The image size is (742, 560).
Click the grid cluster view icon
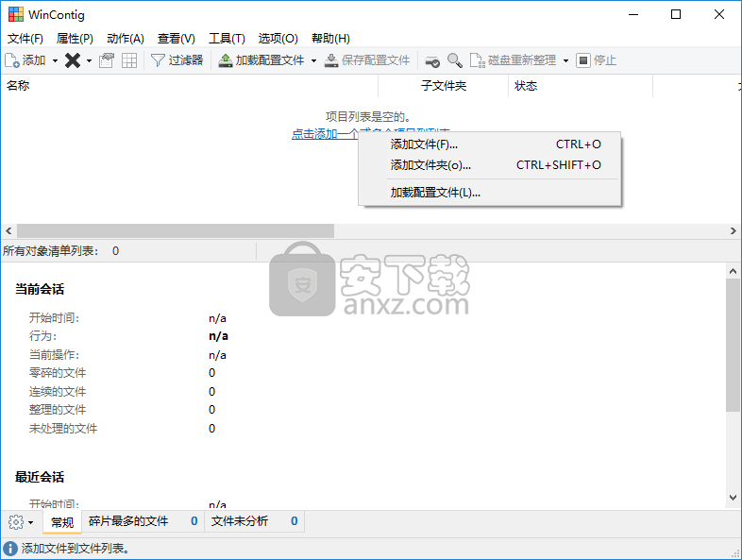129,60
